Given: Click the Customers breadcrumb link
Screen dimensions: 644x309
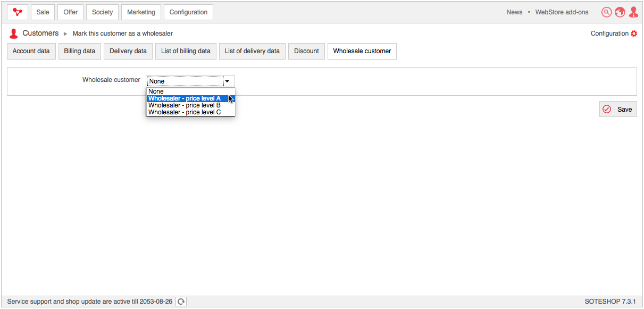Looking at the screenshot, I should [x=40, y=34].
